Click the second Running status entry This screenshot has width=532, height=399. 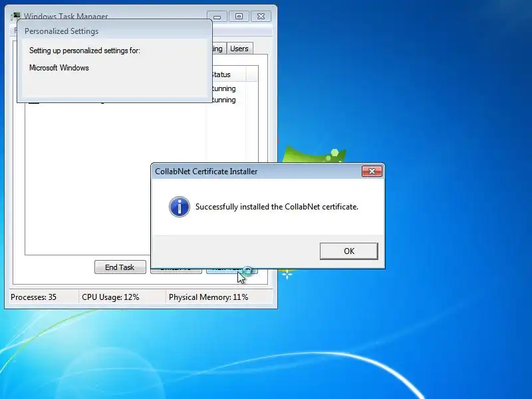[224, 100]
